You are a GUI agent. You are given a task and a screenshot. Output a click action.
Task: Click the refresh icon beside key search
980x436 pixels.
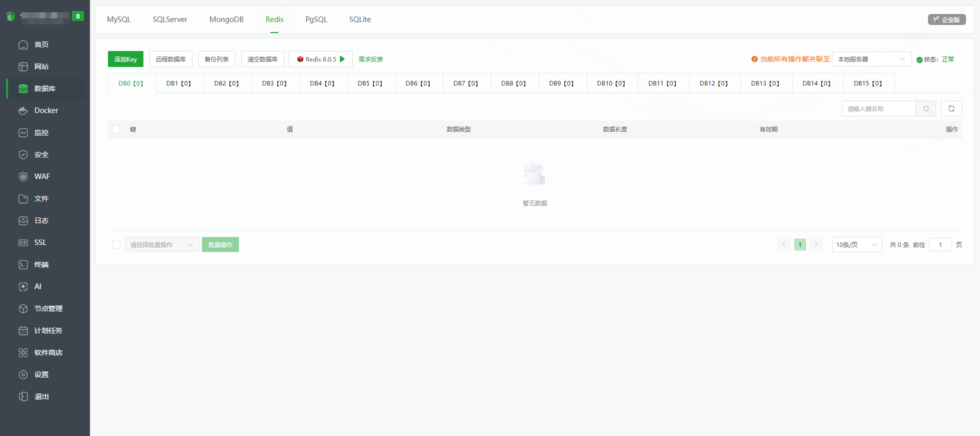click(951, 108)
